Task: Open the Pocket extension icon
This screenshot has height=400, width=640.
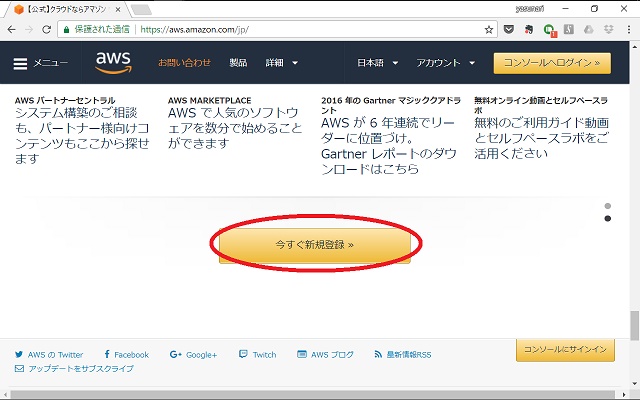Action: 509,29
